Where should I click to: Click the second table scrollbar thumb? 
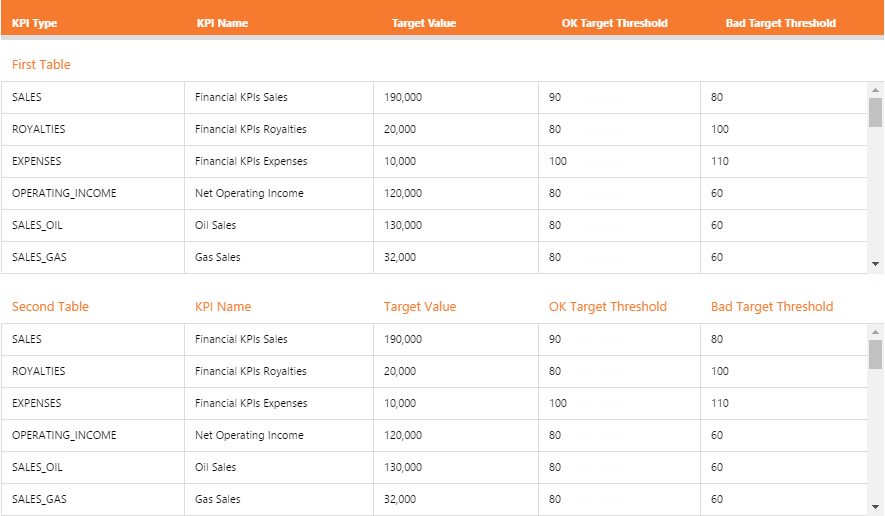click(x=875, y=354)
